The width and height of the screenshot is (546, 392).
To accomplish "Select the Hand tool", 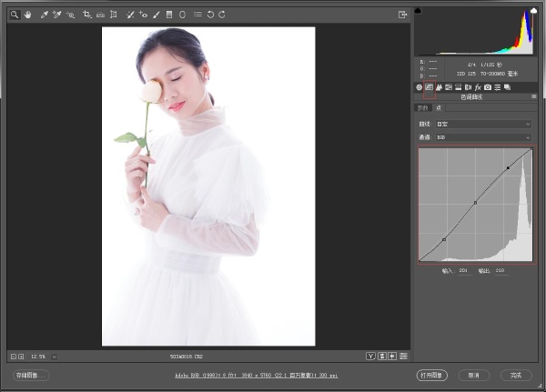I will [27, 15].
